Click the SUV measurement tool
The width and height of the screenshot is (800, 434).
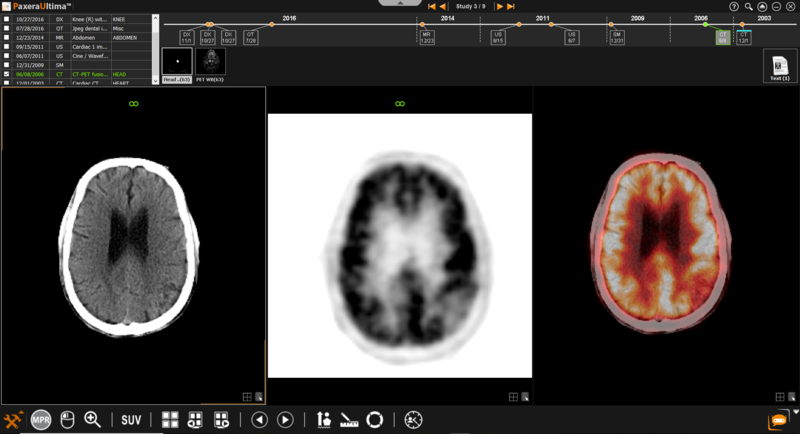(131, 420)
